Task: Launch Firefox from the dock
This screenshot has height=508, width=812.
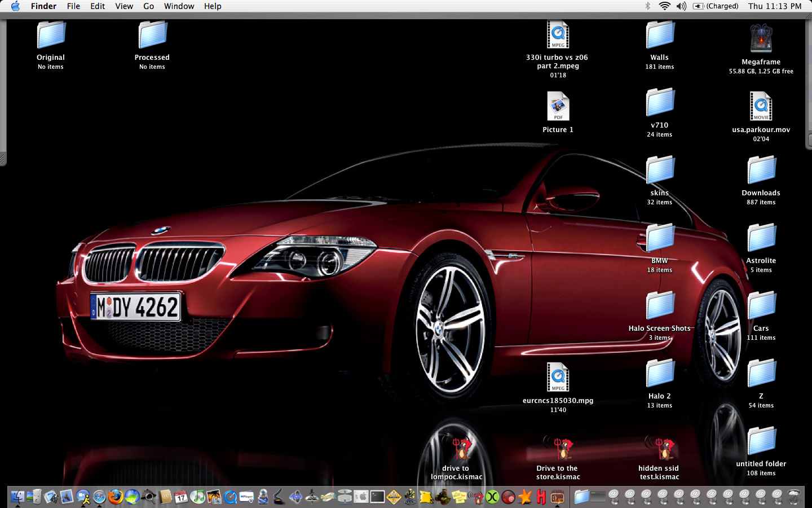Action: pyautogui.click(x=116, y=497)
